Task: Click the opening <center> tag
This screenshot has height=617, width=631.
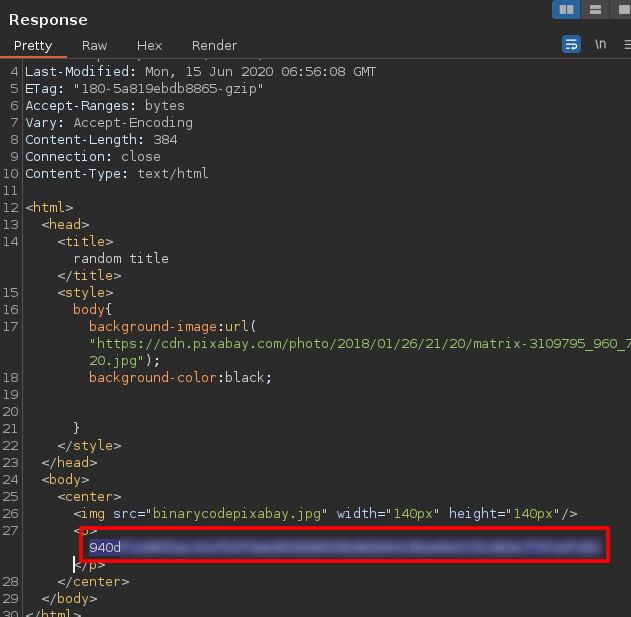Action: click(x=90, y=497)
